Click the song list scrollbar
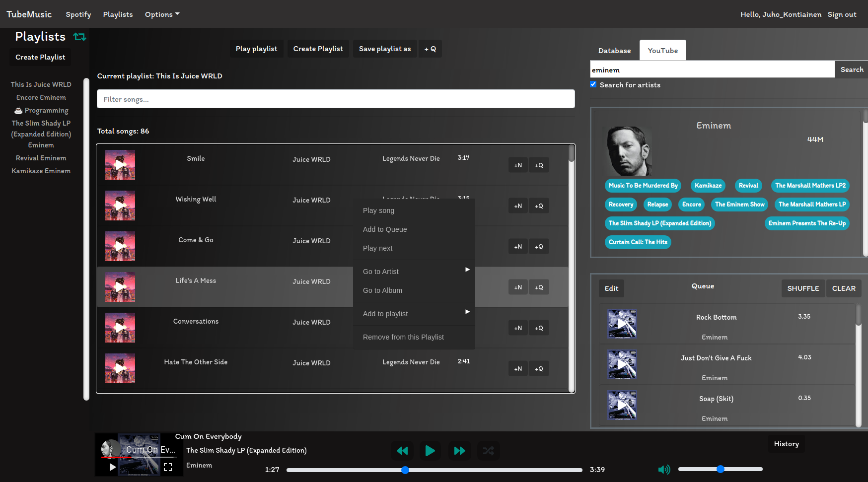 [x=572, y=268]
